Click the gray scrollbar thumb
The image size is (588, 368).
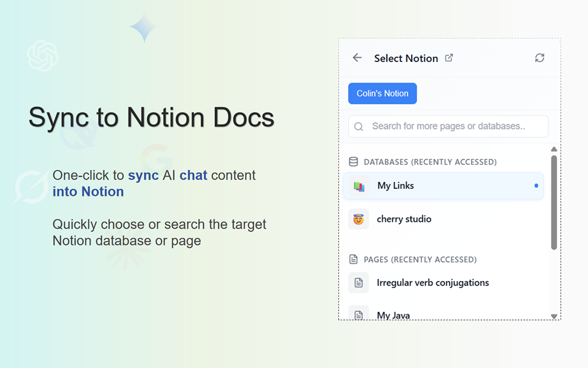click(554, 202)
